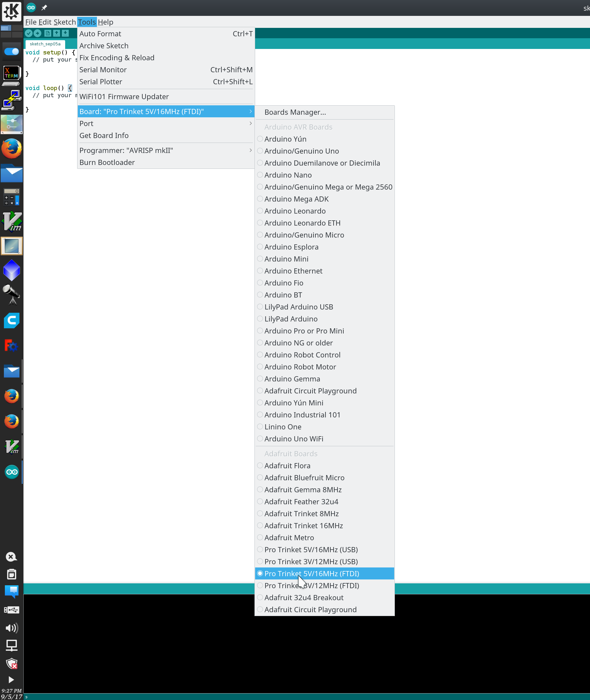Select Adafruit 32u4 Breakout board
The height and width of the screenshot is (700, 590).
(324, 598)
